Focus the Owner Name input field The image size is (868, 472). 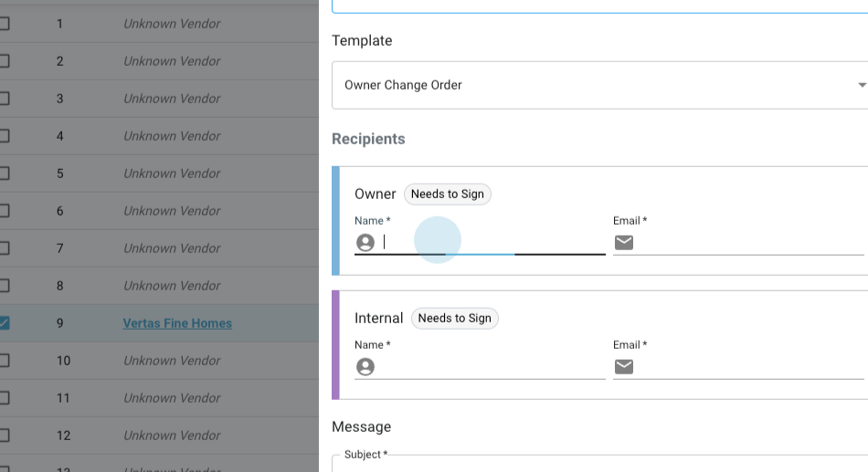(493, 243)
